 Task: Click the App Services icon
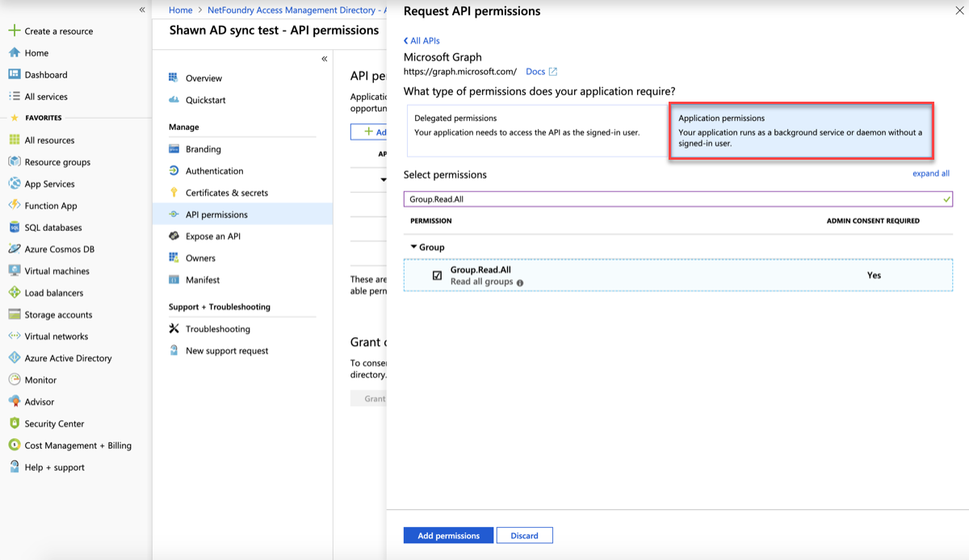tap(14, 183)
